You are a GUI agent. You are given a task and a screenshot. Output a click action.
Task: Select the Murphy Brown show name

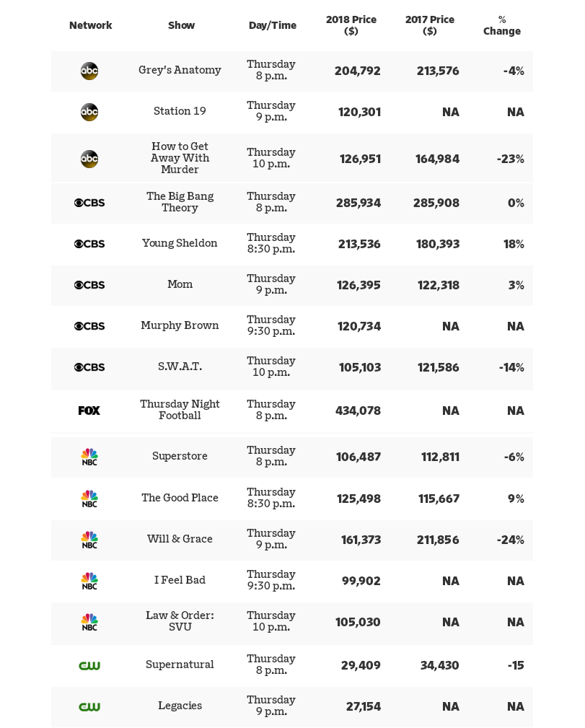click(180, 325)
